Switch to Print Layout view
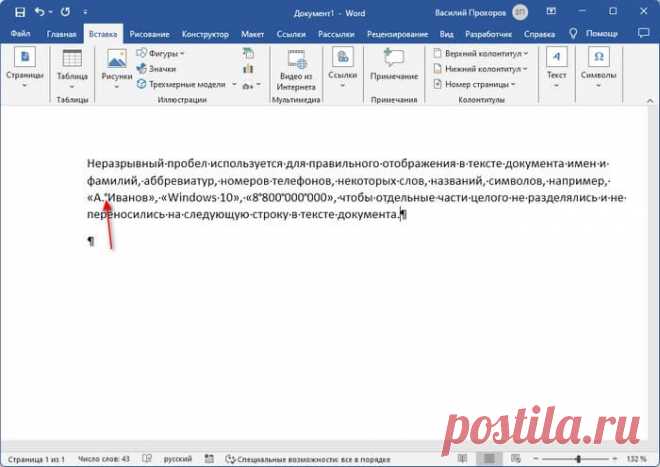This screenshot has width=660, height=467. pos(489,458)
